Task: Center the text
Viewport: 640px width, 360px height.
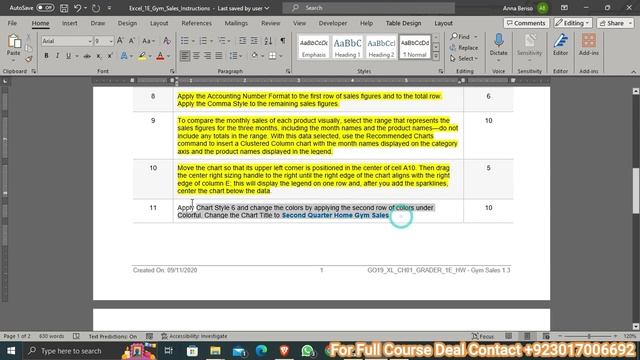Action: 196,56
